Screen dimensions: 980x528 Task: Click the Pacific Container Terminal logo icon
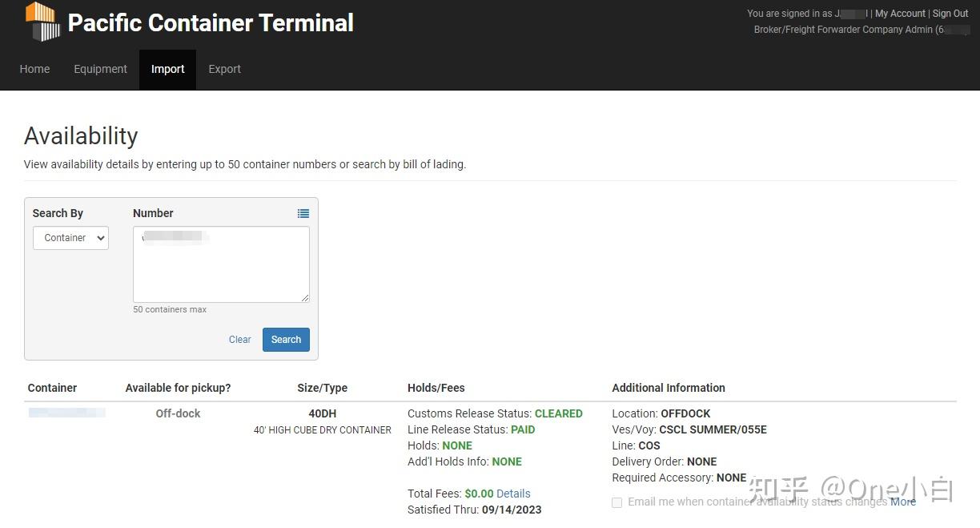[43, 22]
